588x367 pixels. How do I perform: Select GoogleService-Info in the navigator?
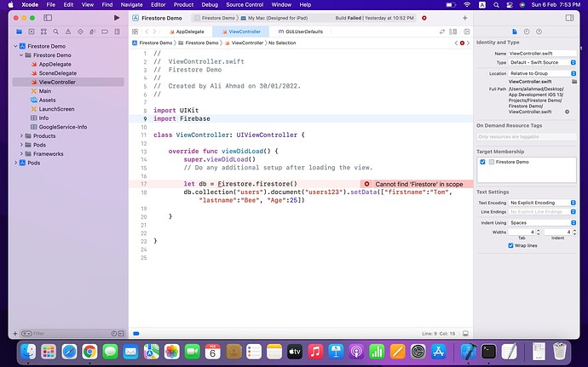click(62, 127)
